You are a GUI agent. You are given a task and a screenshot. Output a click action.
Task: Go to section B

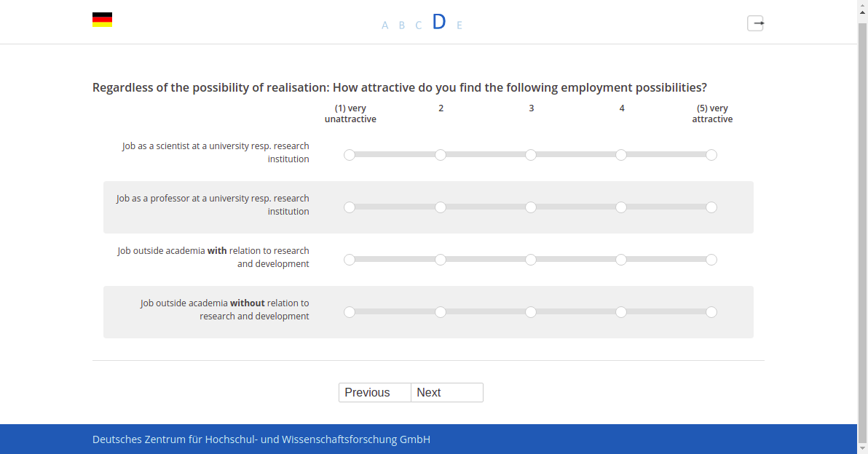point(402,25)
